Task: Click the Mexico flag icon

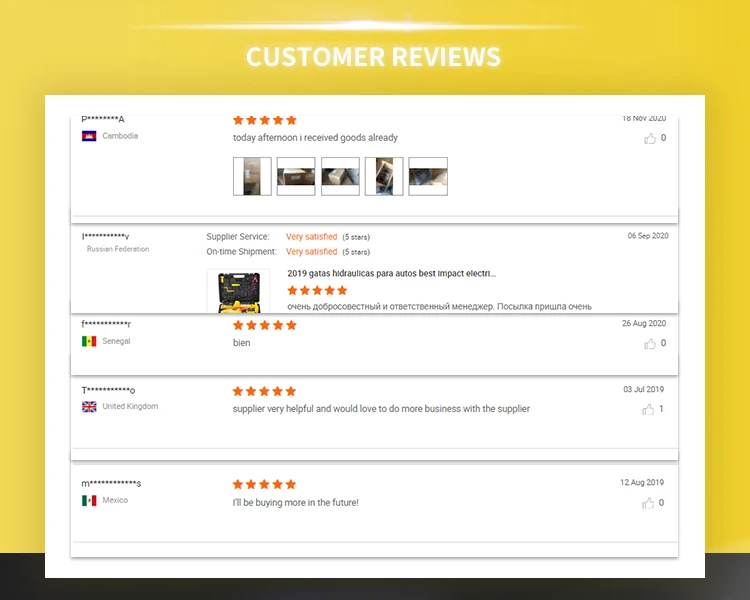Action: [89, 500]
